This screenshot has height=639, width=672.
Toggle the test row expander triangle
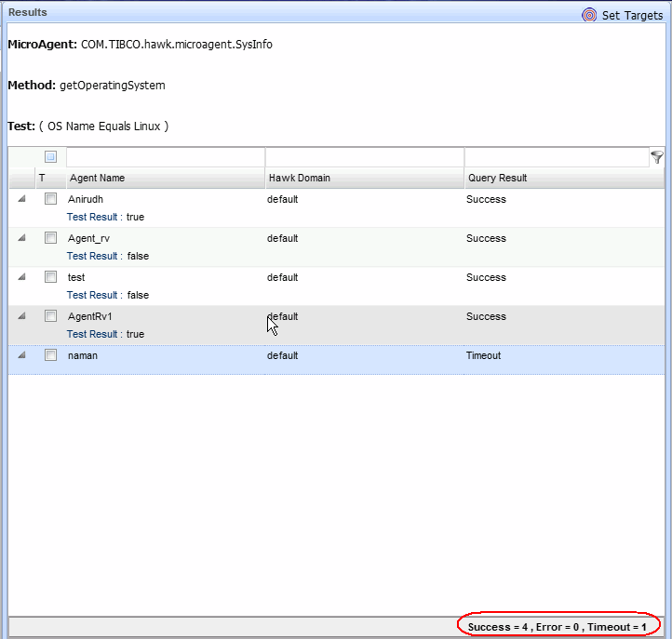coord(21,277)
